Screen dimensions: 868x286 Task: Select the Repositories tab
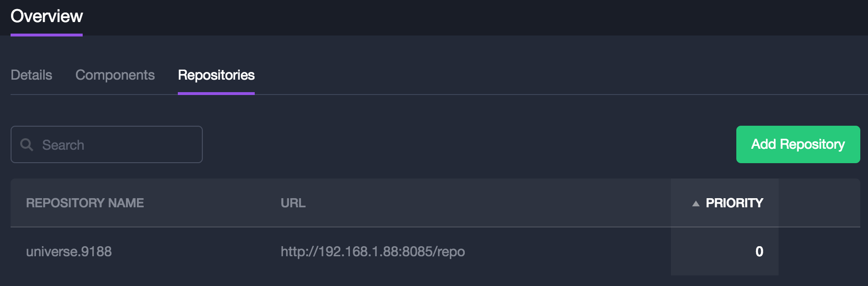pos(216,75)
